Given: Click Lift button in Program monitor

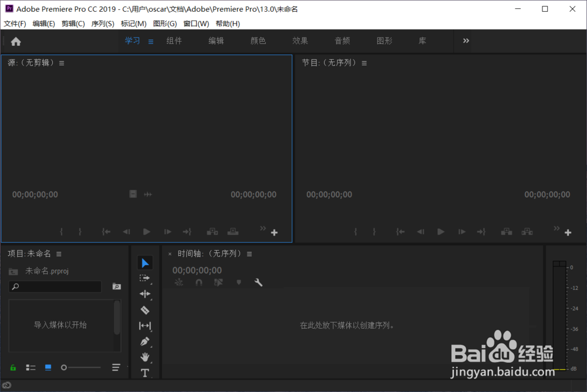Looking at the screenshot, I should pyautogui.click(x=507, y=232).
